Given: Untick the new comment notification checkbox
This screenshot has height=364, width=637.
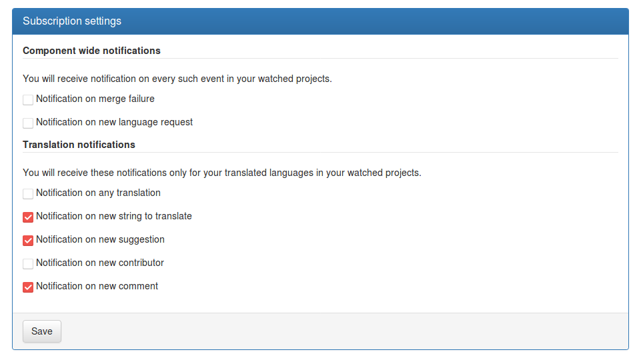Looking at the screenshot, I should pyautogui.click(x=28, y=287).
